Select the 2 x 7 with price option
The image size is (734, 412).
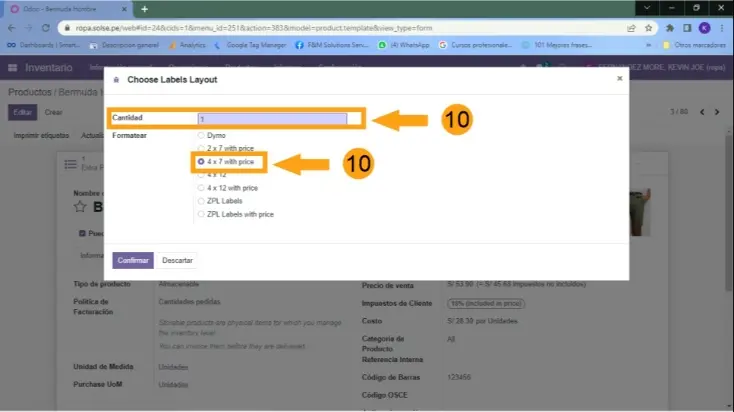tap(201, 148)
